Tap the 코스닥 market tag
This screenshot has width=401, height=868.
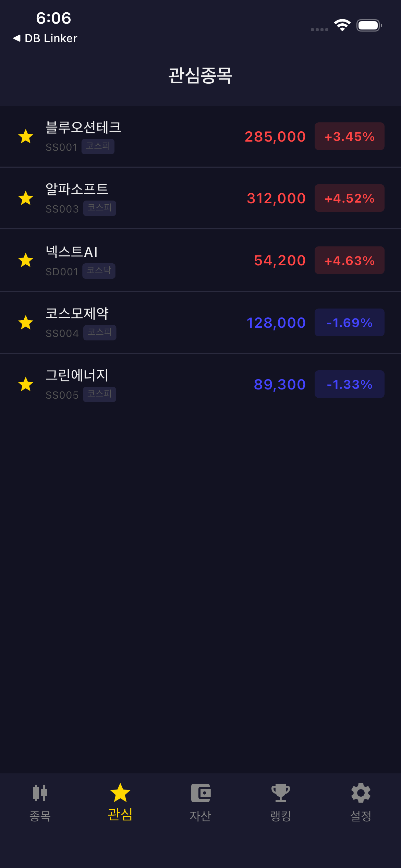pyautogui.click(x=99, y=271)
